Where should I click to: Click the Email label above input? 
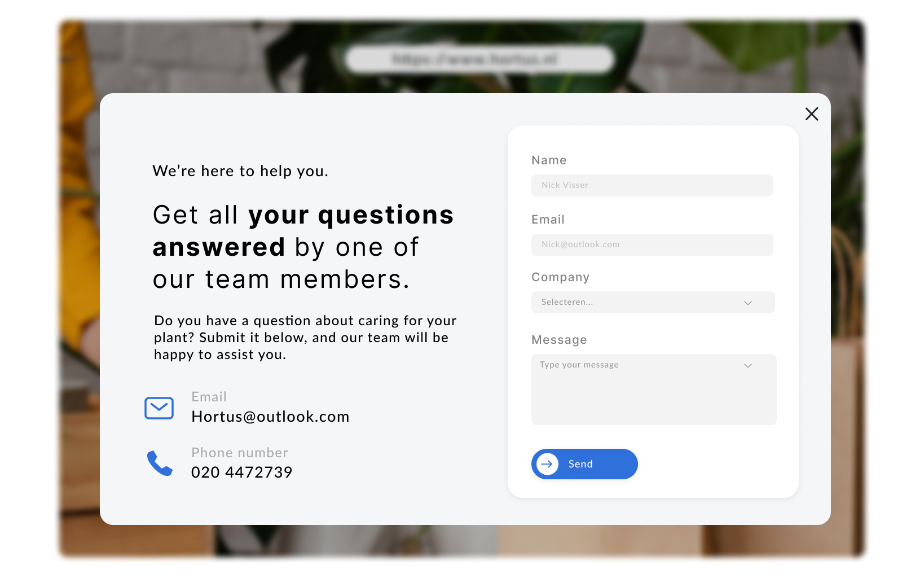point(548,220)
